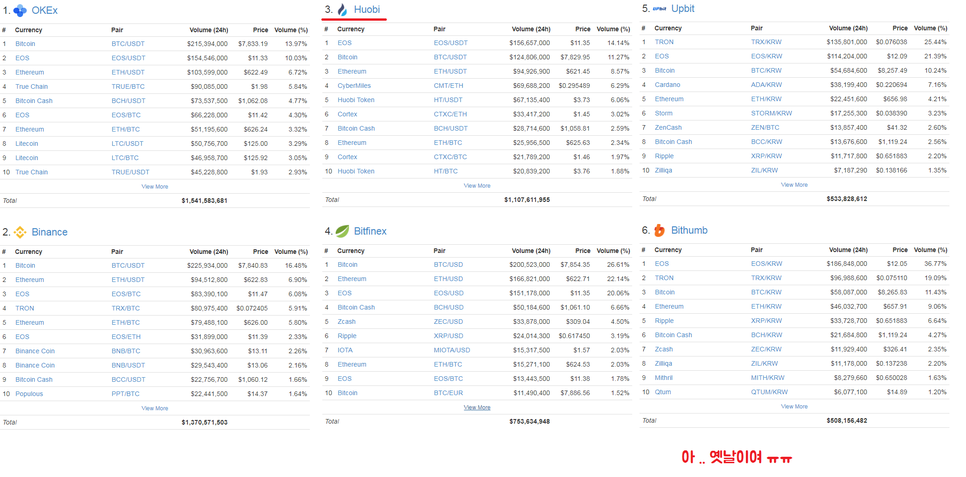Open HT/BTC pair in Huobi table

[x=445, y=171]
